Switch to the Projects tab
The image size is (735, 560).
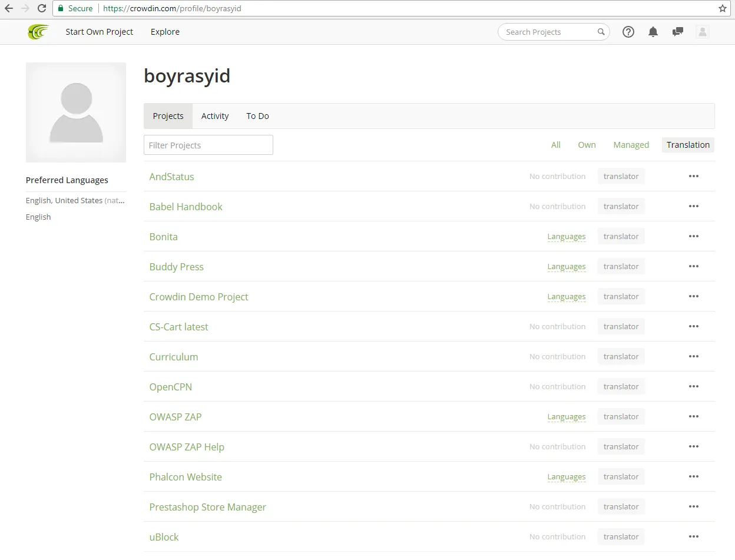[x=168, y=116]
